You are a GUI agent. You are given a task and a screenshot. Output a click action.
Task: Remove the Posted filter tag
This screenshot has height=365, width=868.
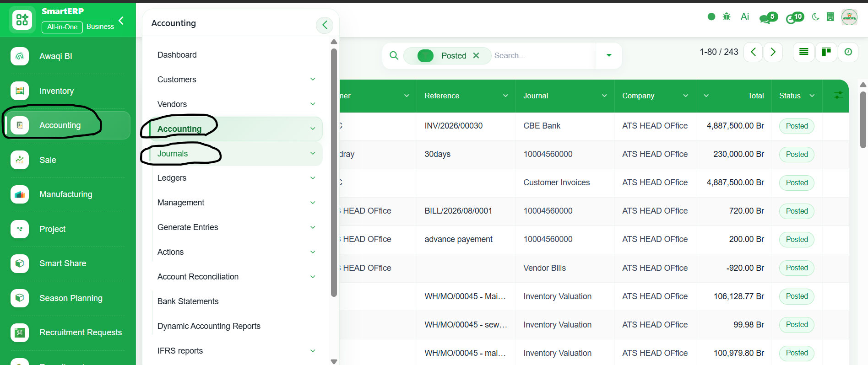476,55
